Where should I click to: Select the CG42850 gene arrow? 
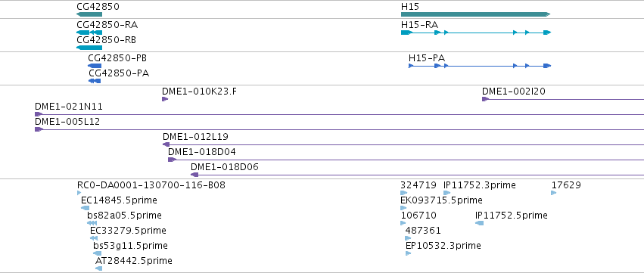89,14
